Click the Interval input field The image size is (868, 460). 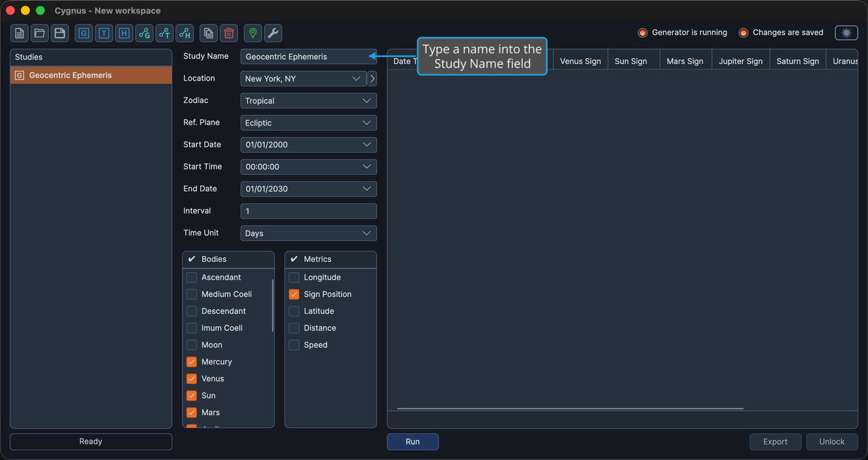(309, 211)
